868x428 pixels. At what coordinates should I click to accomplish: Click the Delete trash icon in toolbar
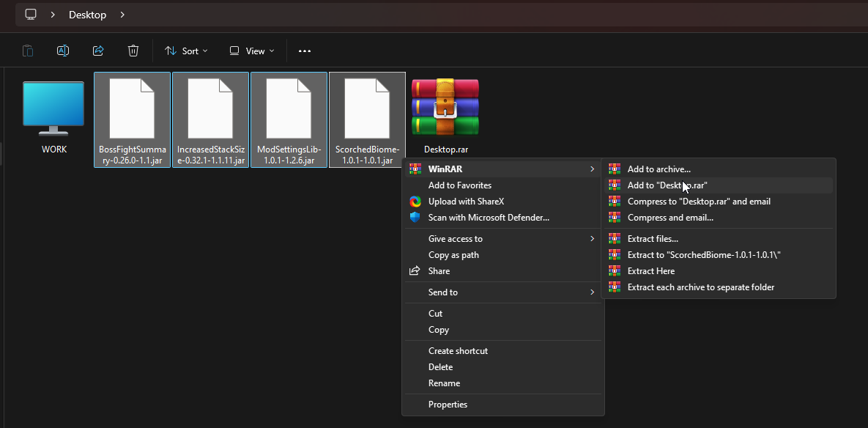coord(133,51)
